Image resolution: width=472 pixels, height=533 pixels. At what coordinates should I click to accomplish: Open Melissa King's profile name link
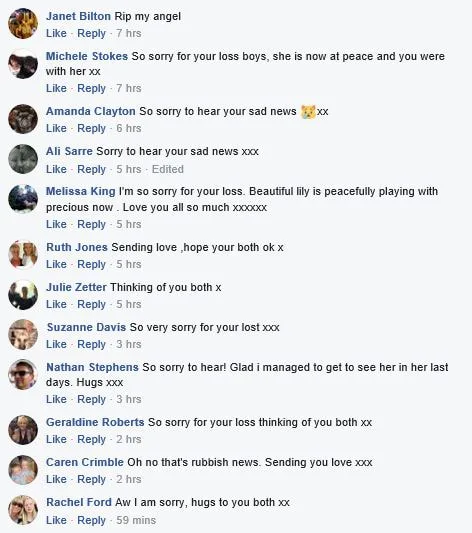(81, 191)
